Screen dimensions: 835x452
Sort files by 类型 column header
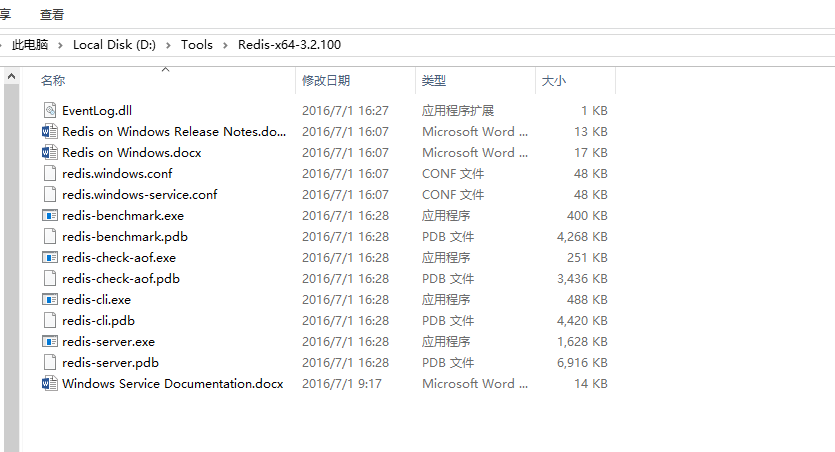(433, 80)
